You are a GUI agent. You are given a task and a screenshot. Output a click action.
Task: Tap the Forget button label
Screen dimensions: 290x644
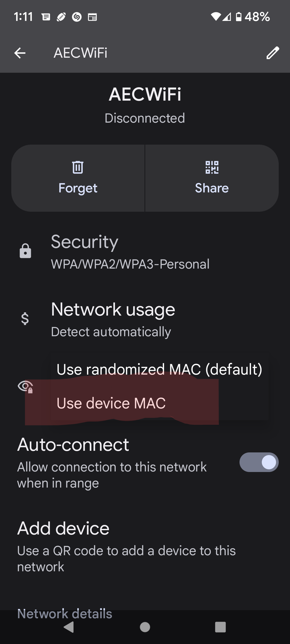78,188
